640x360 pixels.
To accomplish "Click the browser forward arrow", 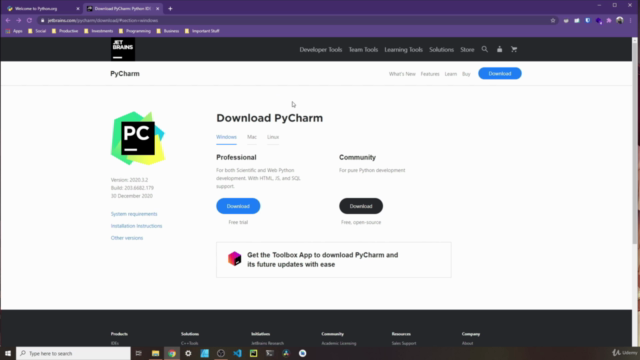I will click(18, 20).
